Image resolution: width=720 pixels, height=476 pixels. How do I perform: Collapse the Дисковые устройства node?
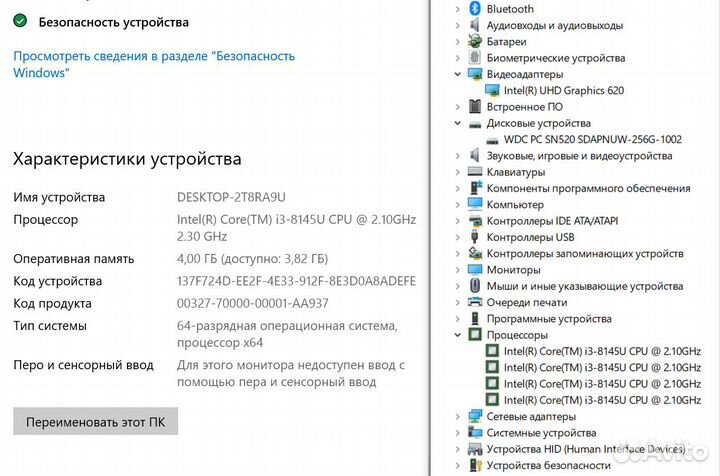tap(457, 123)
